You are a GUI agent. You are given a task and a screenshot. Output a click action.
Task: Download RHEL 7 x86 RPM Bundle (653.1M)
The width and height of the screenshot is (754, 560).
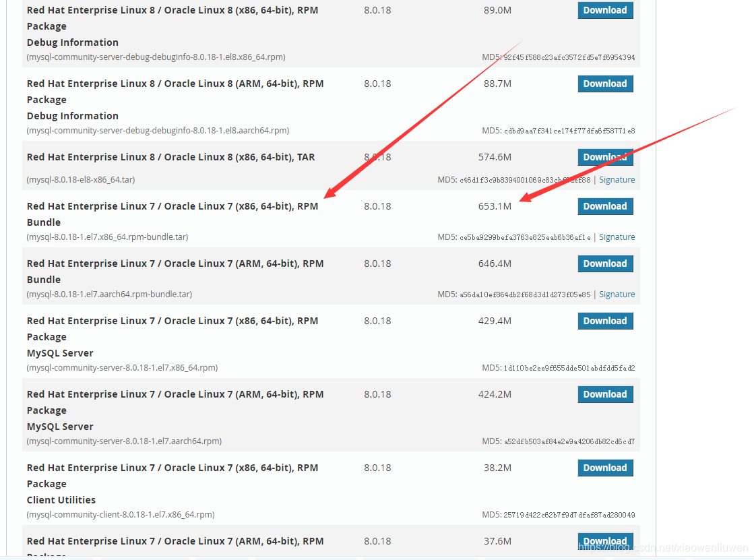pos(605,206)
